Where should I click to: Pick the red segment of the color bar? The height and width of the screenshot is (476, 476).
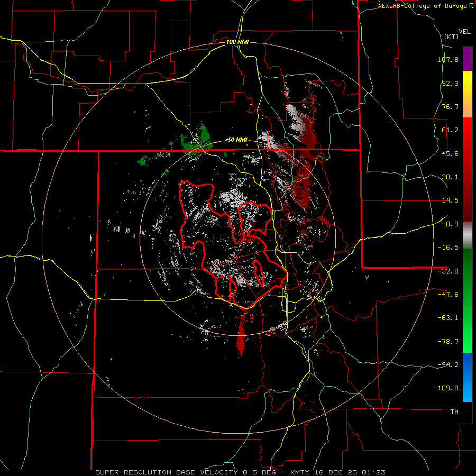point(467,169)
